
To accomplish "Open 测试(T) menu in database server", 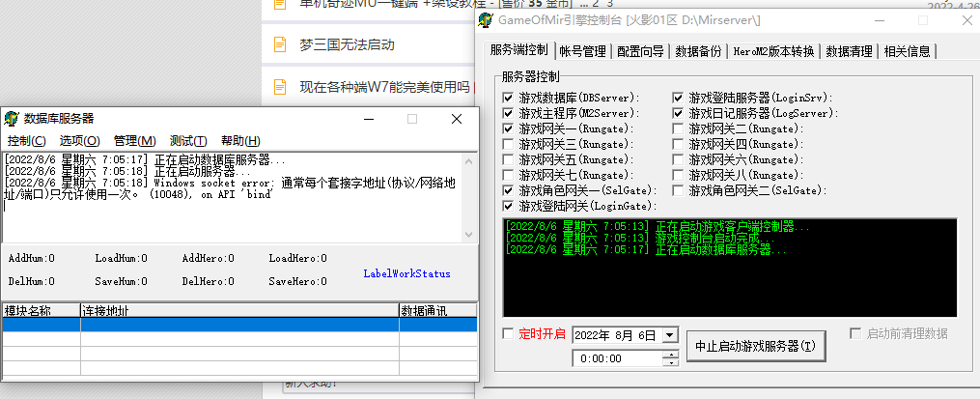I will (x=188, y=141).
